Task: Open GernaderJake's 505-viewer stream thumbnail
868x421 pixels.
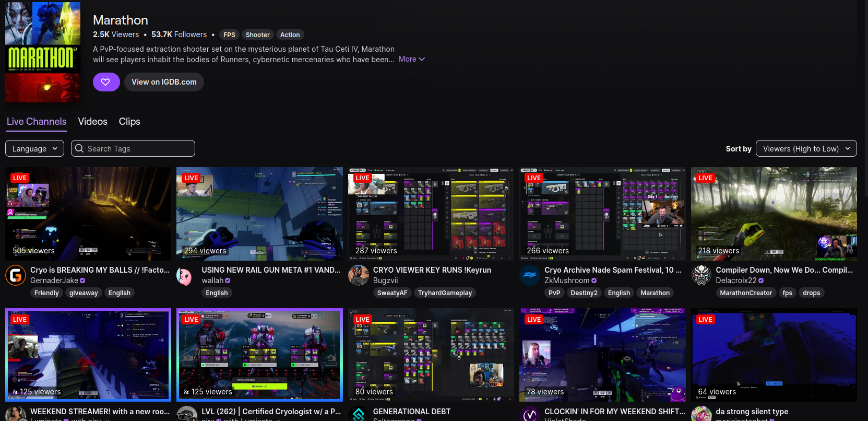Action: coord(88,214)
